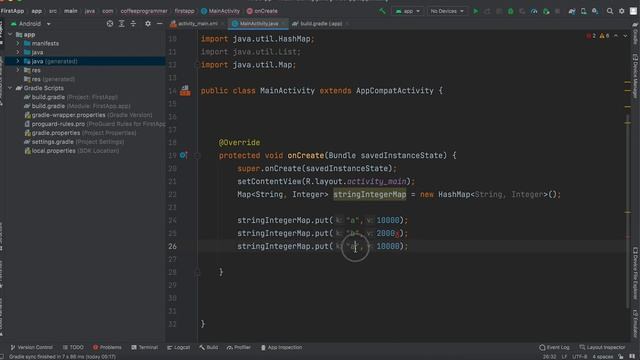The width and height of the screenshot is (640, 360).
Task: Click the onCreate breadcrumb in navigation bar
Action: coord(262,11)
